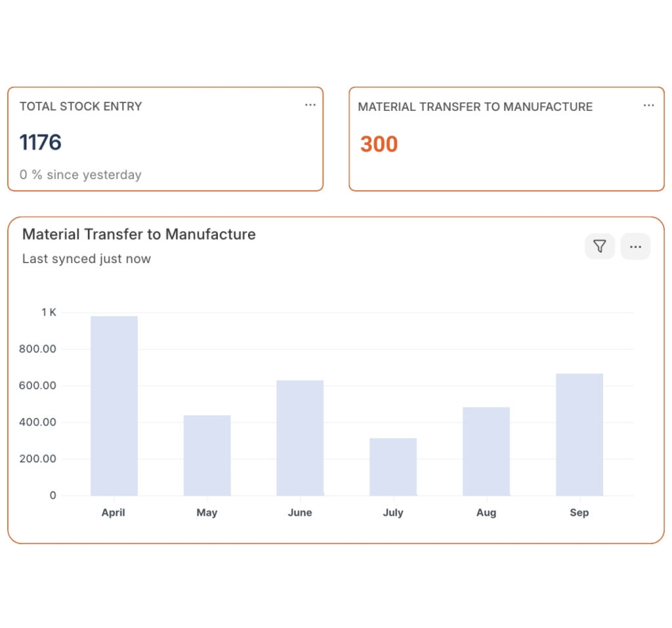Screen dimensions: 672x628
Task: Click the Sep label on the x-axis
Action: 579,513
